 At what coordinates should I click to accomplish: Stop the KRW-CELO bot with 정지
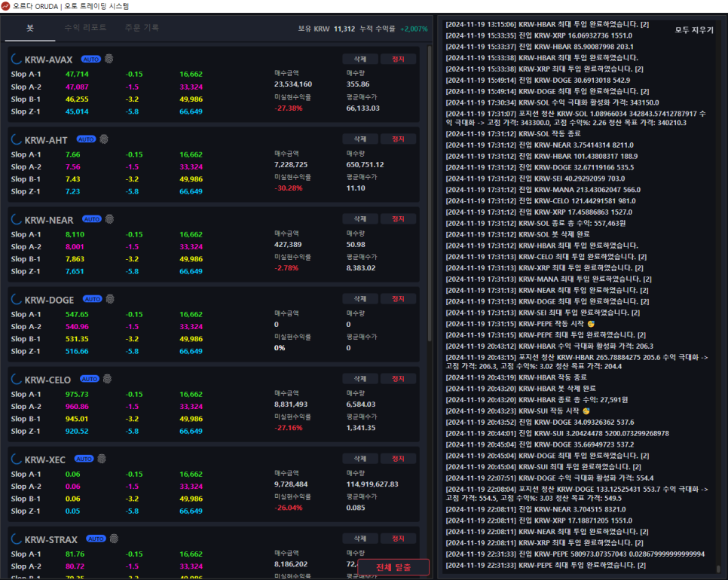point(399,379)
